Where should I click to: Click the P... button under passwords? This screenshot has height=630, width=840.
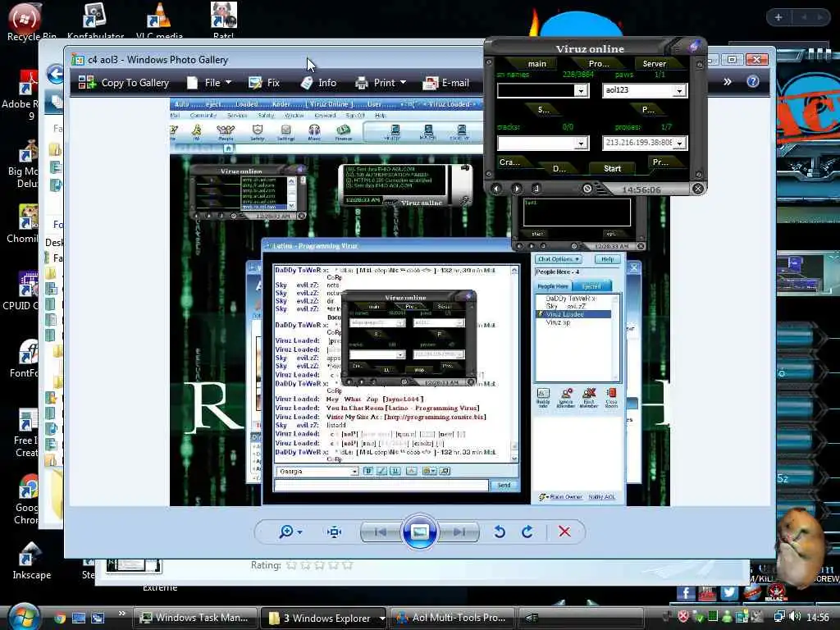point(648,109)
